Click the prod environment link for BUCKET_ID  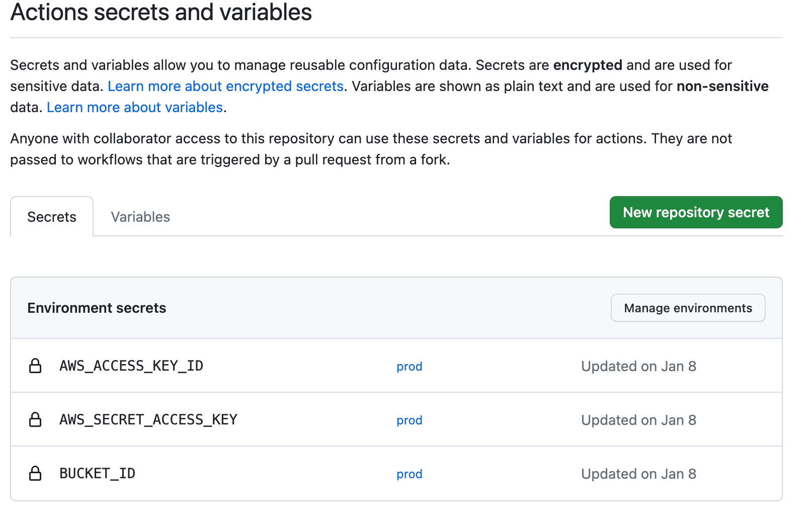tap(409, 474)
